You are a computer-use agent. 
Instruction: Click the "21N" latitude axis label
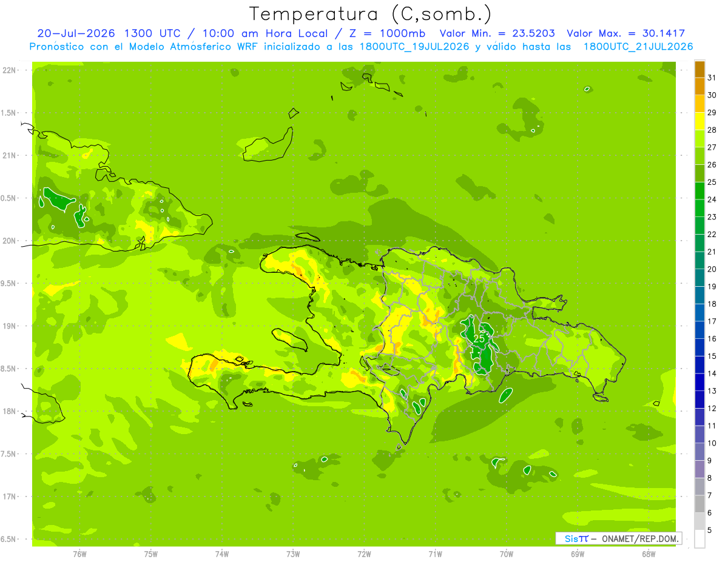(10, 156)
